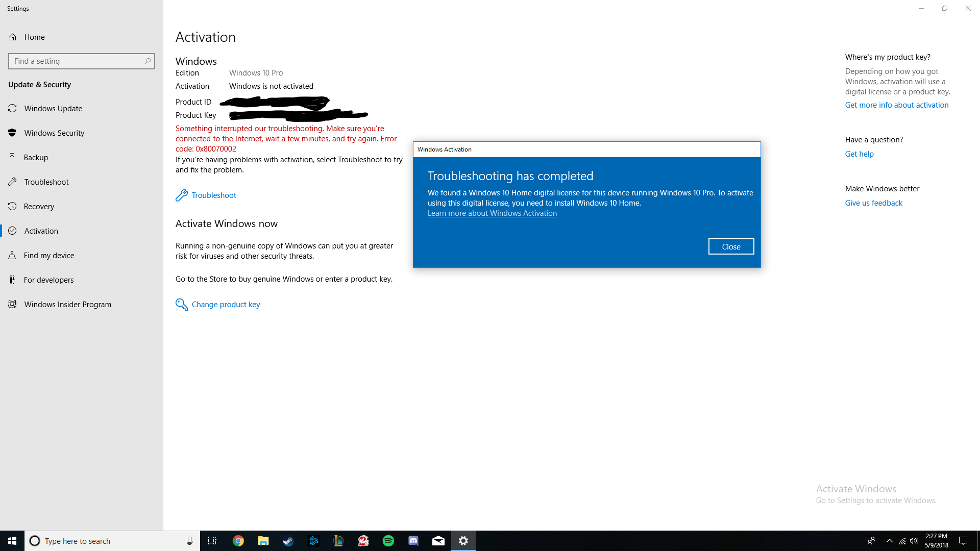Click the Windows Security shield icon
The image size is (980, 551).
coord(12,133)
